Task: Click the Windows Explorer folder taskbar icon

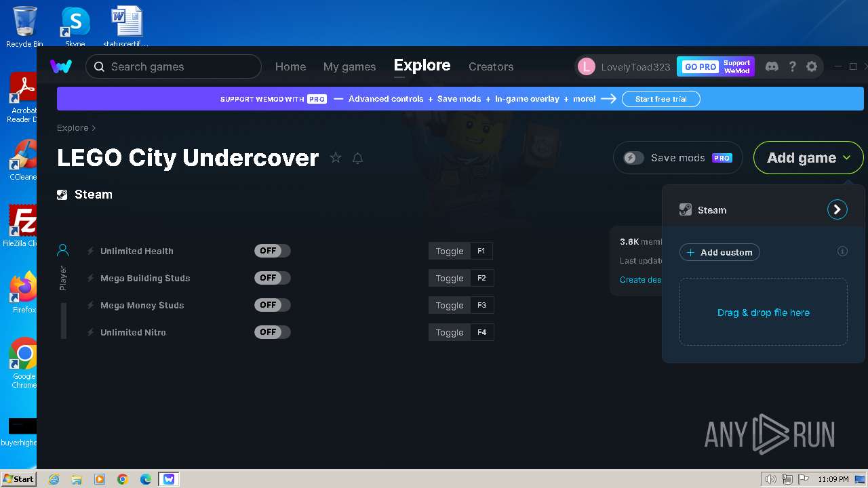Action: pos(77,479)
